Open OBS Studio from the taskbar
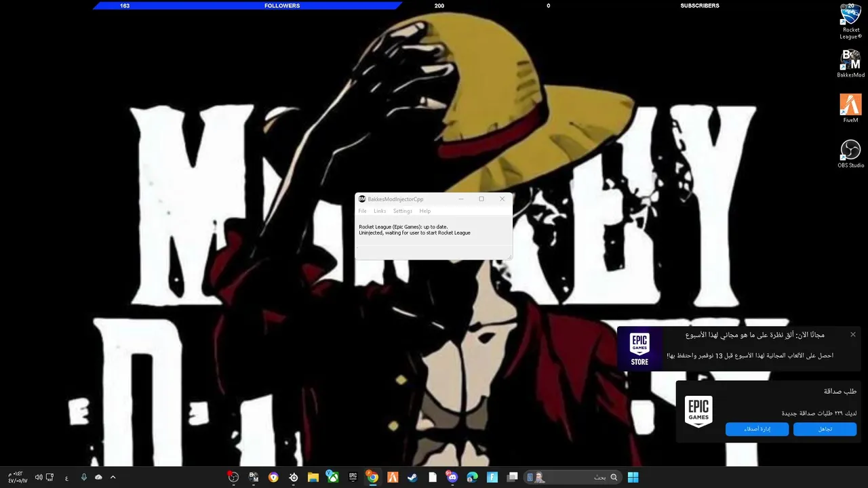This screenshot has width=868, height=488. [x=233, y=477]
